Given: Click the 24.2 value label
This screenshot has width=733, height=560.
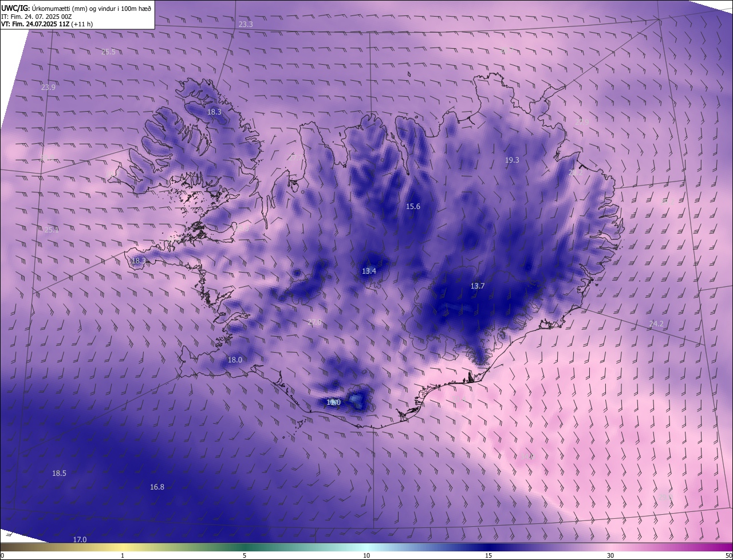Looking at the screenshot, I should point(656,325).
